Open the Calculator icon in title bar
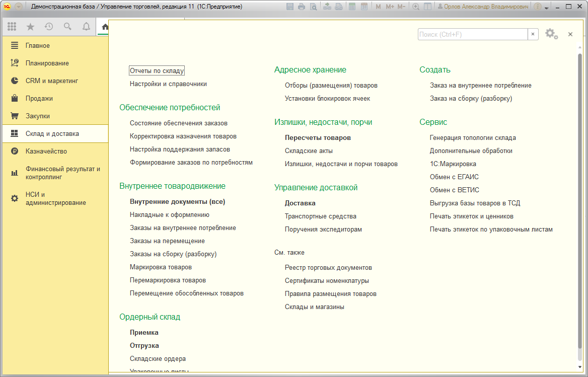 pyautogui.click(x=352, y=7)
